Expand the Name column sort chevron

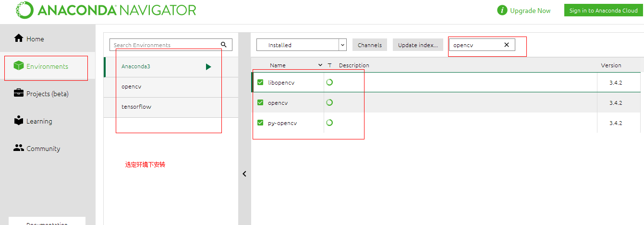tap(320, 65)
